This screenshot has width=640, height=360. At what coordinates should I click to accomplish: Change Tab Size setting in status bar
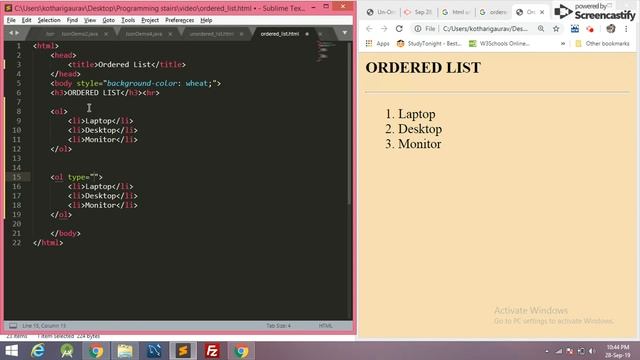278,326
